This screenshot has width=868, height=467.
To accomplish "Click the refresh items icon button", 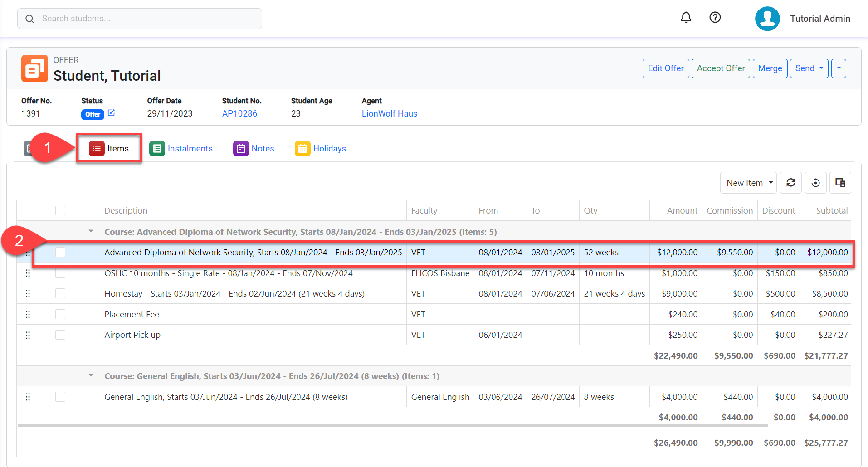I will click(x=790, y=183).
